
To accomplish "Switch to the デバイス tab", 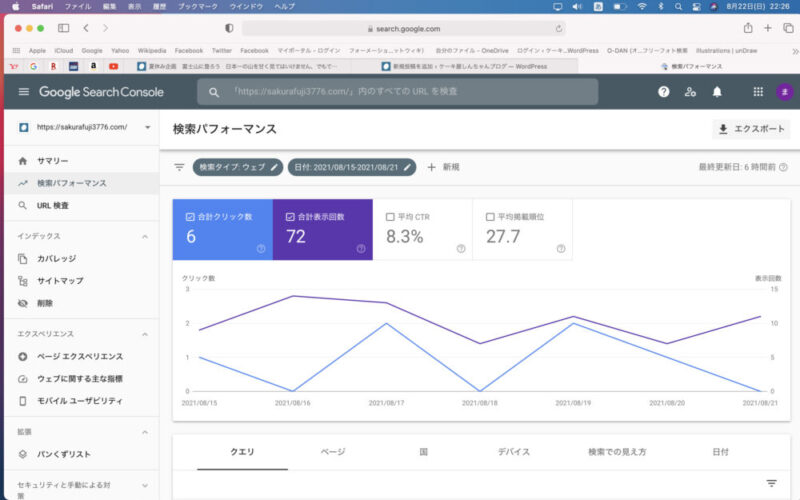I will pos(514,452).
